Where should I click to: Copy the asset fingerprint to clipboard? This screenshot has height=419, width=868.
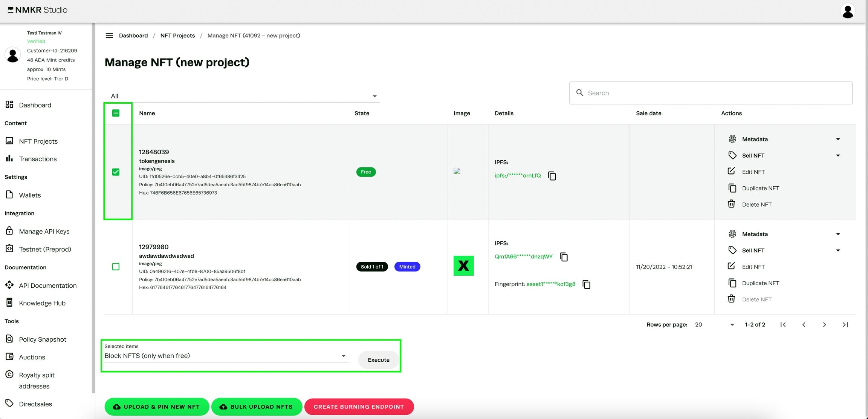click(586, 284)
